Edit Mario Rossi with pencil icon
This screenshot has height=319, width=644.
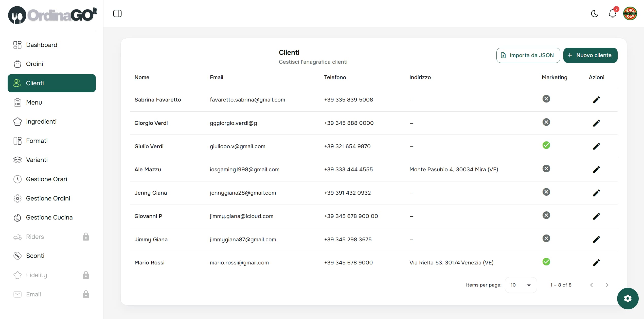[596, 263]
